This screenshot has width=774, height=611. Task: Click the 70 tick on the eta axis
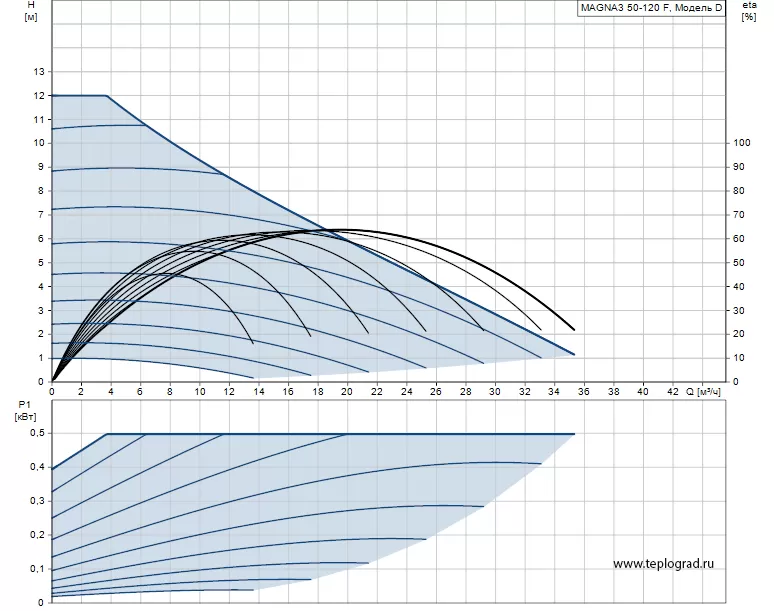[x=739, y=215]
